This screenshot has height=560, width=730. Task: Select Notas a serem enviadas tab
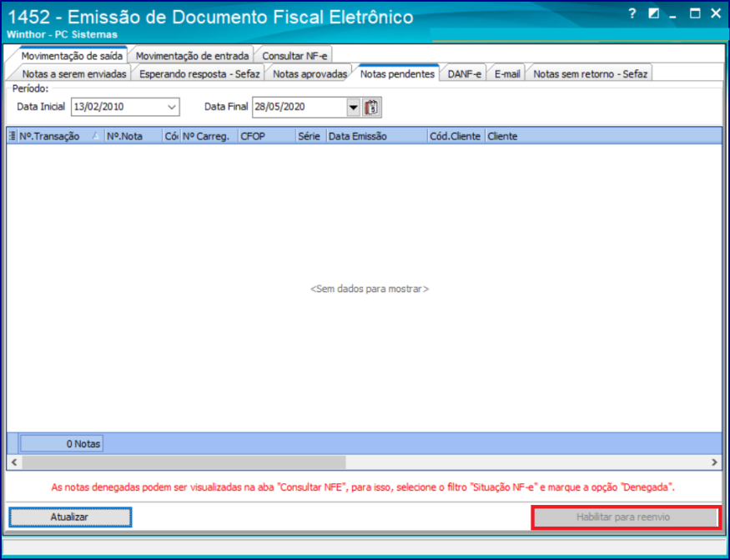pos(74,73)
